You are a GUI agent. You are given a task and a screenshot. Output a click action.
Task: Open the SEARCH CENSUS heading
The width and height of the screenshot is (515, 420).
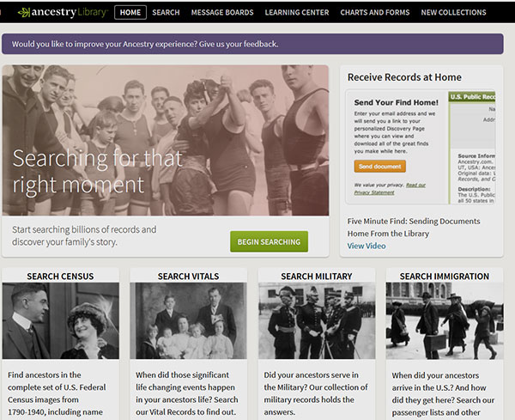pos(60,276)
